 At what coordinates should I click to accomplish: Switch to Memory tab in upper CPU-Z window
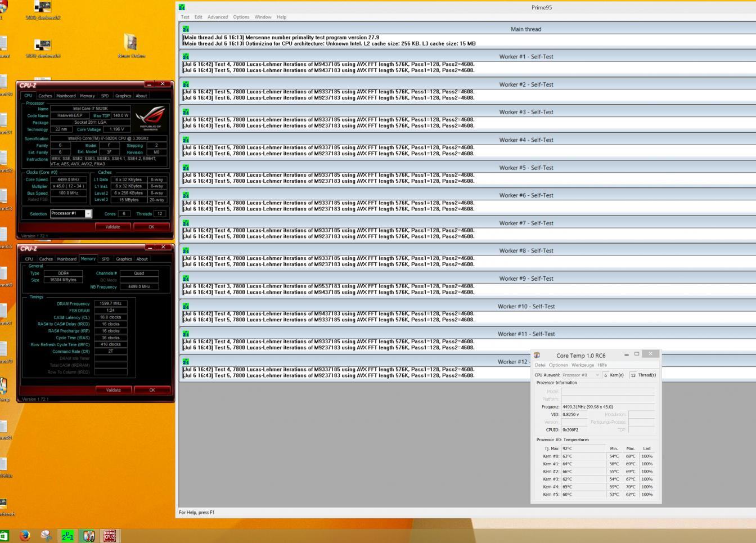pyautogui.click(x=87, y=96)
